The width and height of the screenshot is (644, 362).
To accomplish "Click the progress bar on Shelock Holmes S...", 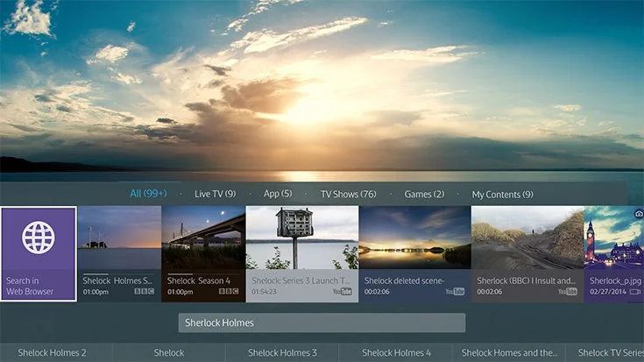I will [118, 274].
